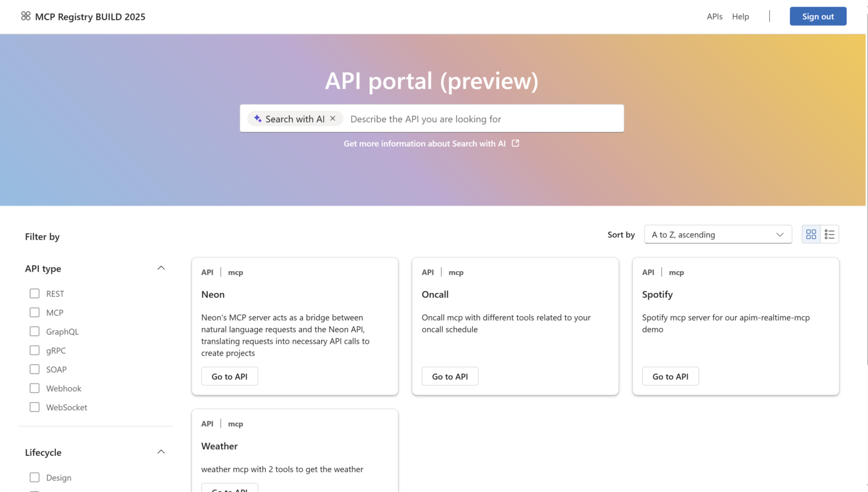This screenshot has width=868, height=492.
Task: Click the MCP Registry grid logo icon
Action: point(25,16)
